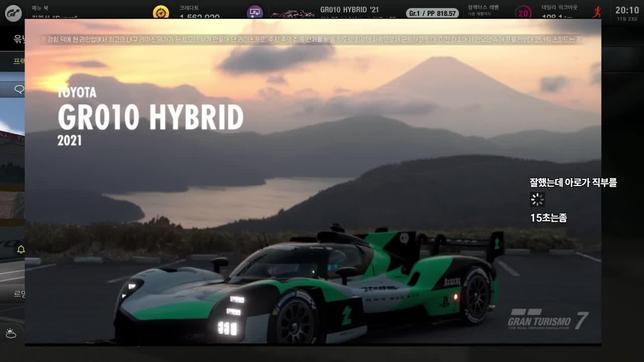644x362 pixels.
Task: Open the collector level 20 ring icon
Action: click(x=524, y=13)
